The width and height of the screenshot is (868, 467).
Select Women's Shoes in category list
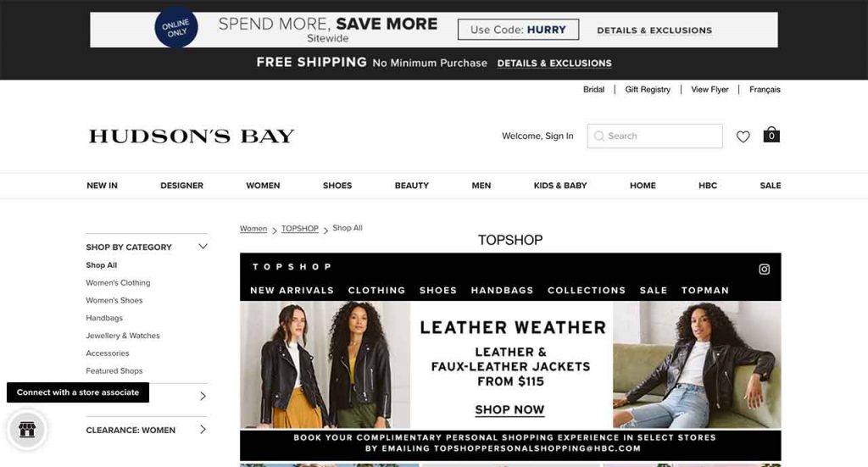coord(114,300)
